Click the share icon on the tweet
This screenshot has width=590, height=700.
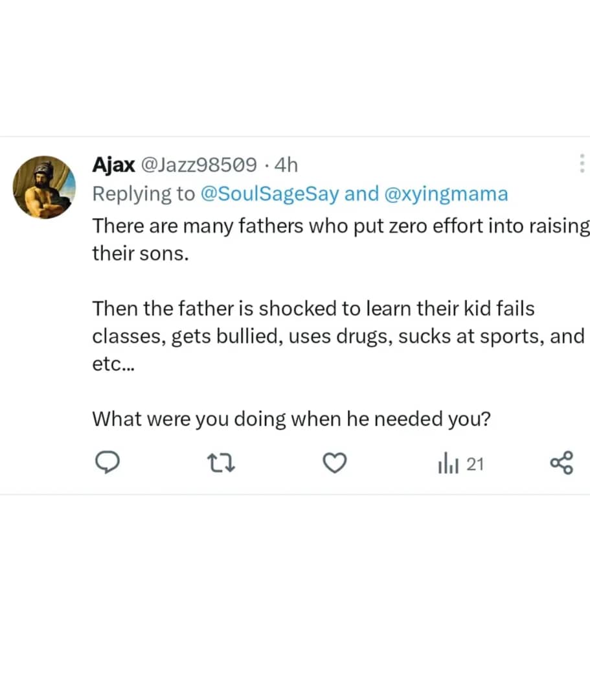pyautogui.click(x=561, y=463)
